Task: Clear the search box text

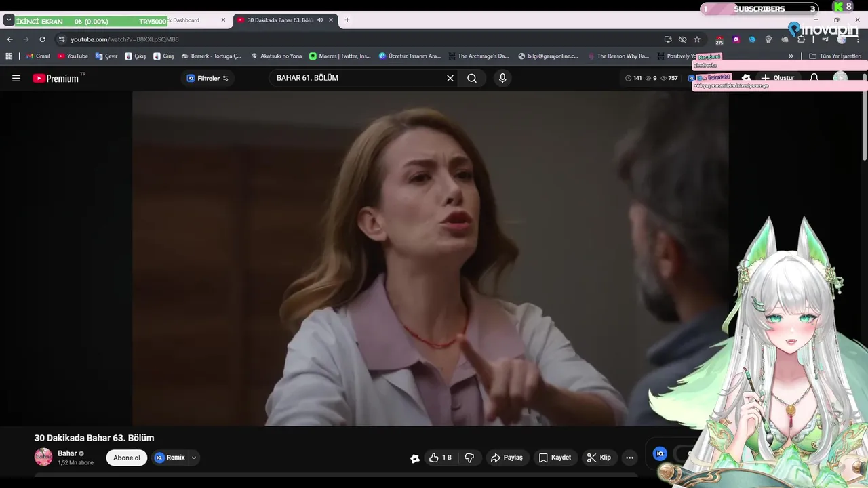Action: 450,78
